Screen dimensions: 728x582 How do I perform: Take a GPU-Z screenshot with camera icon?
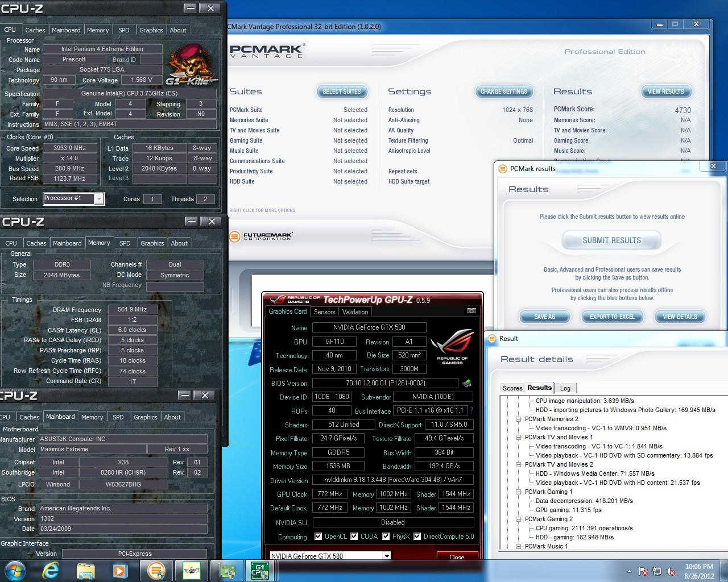click(471, 311)
